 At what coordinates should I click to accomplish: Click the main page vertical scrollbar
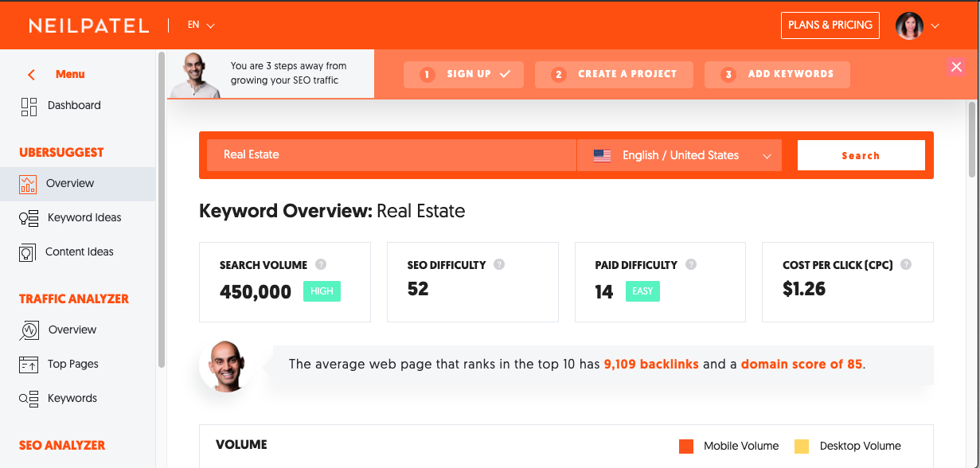pyautogui.click(x=971, y=139)
